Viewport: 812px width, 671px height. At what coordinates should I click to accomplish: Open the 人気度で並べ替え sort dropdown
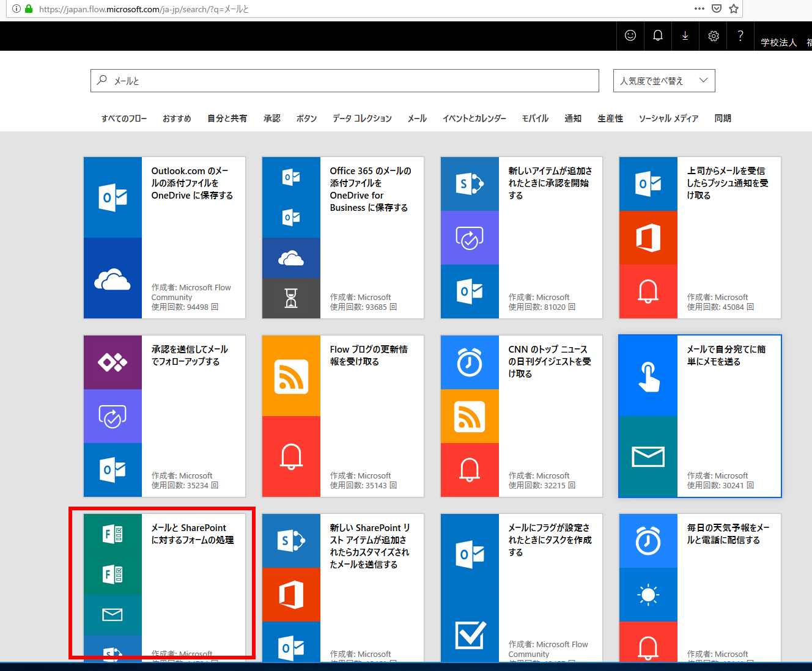point(664,81)
